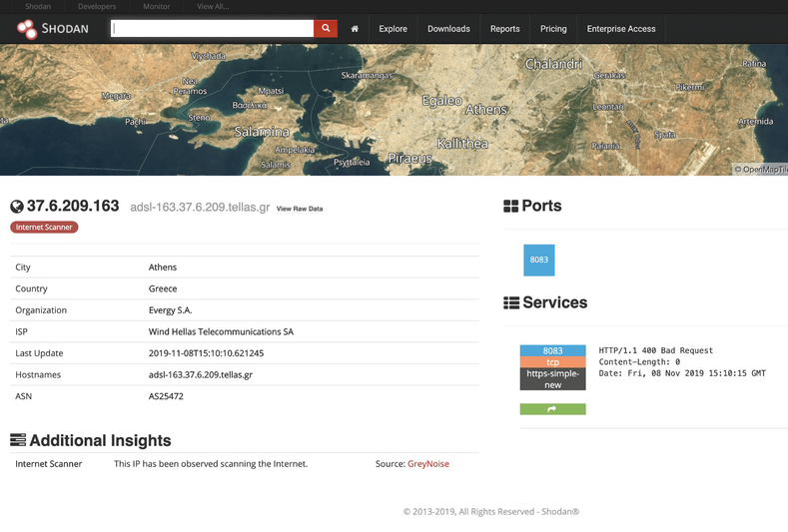Select Developers in the top bar

coord(97,7)
